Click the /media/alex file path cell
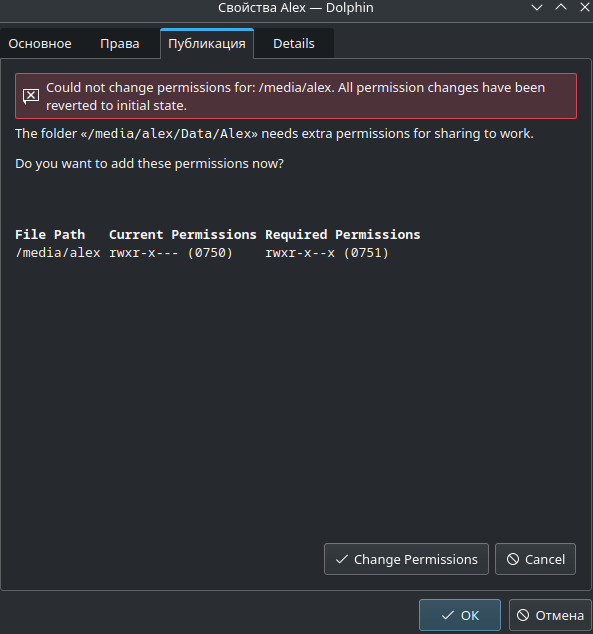The image size is (593, 634). tap(58, 253)
